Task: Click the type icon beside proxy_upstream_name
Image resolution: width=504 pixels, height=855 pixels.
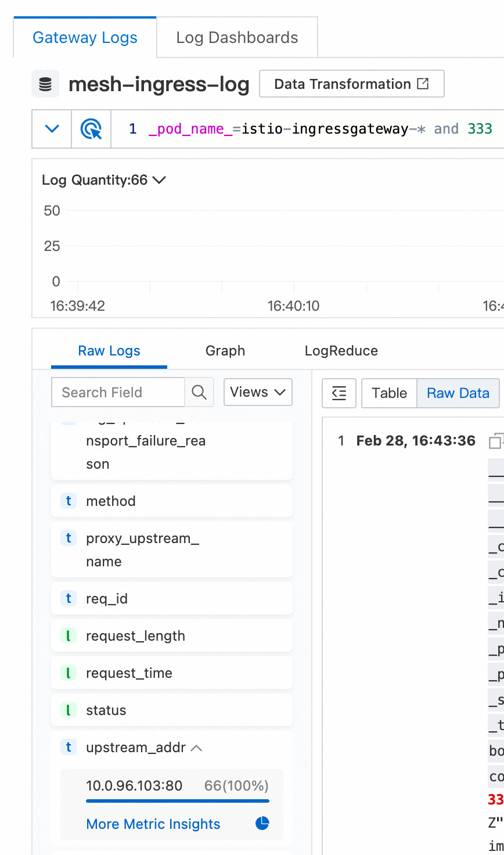Action: pos(69,538)
